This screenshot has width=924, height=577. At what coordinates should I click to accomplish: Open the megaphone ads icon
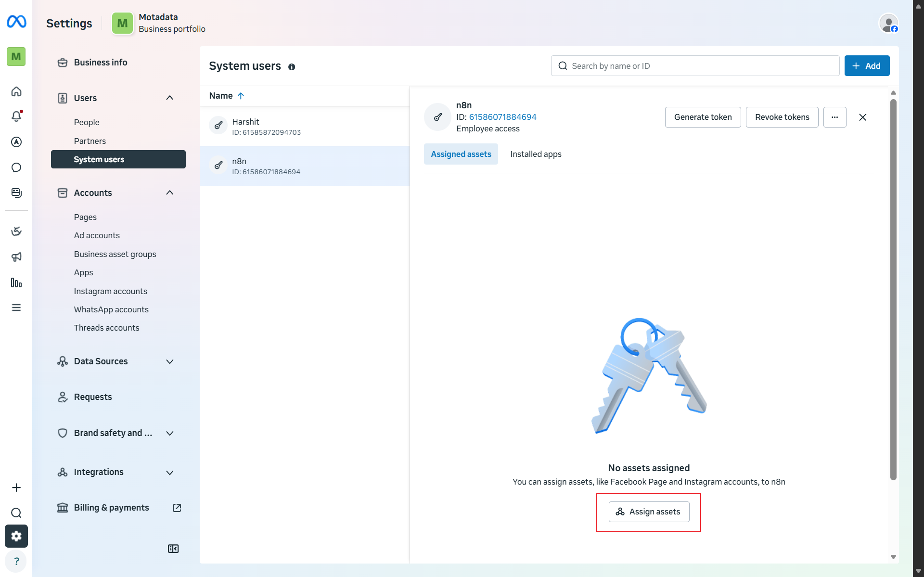pos(16,257)
